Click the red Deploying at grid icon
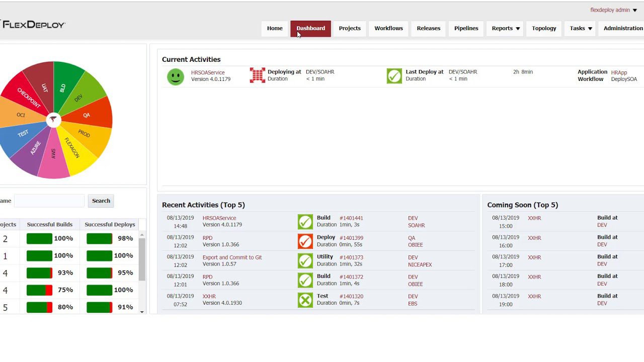 coord(257,75)
